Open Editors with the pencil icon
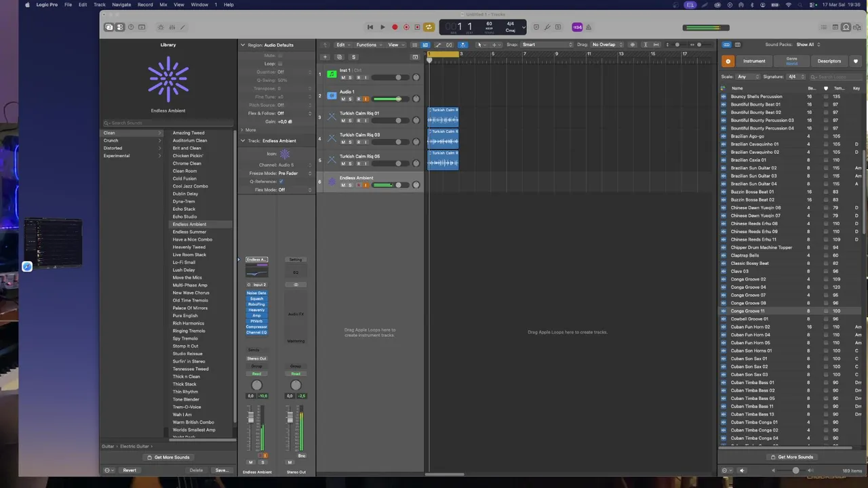This screenshot has width=868, height=488. tap(182, 27)
